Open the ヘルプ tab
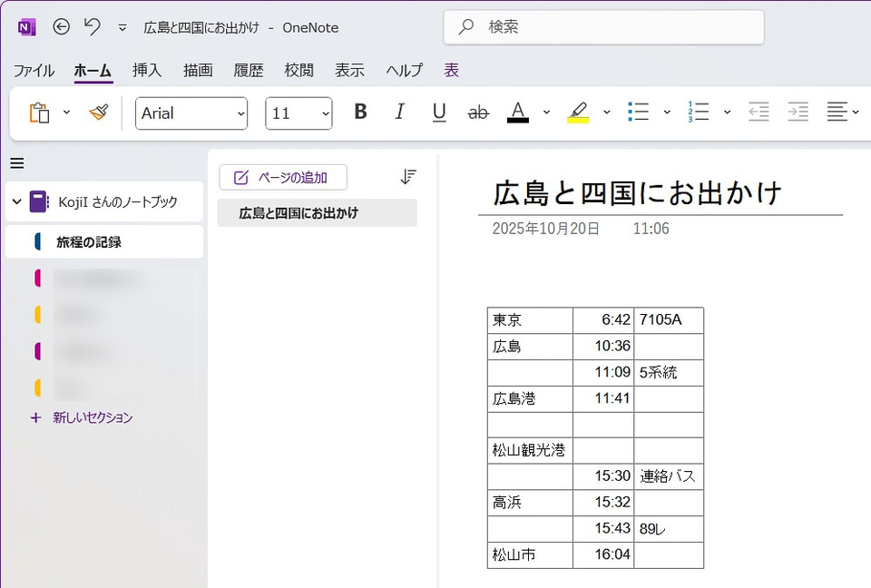Viewport: 871px width, 588px height. tap(405, 71)
